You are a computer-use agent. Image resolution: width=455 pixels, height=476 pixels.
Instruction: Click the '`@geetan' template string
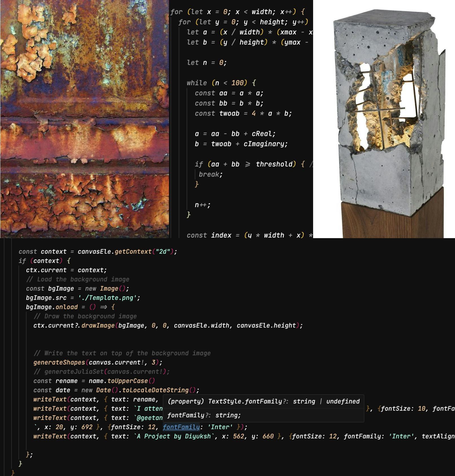point(148,418)
